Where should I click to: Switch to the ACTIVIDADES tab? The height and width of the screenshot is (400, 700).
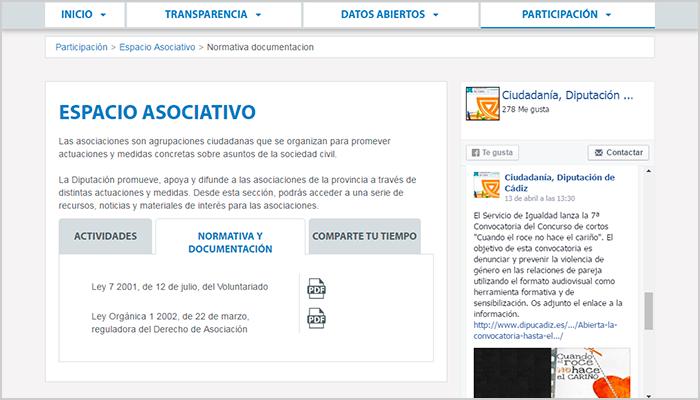click(x=105, y=236)
